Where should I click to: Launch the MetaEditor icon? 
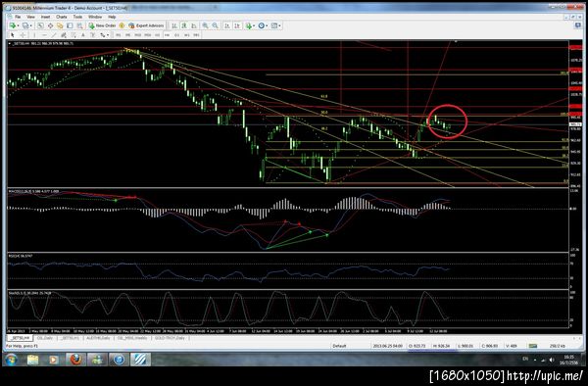click(x=122, y=25)
